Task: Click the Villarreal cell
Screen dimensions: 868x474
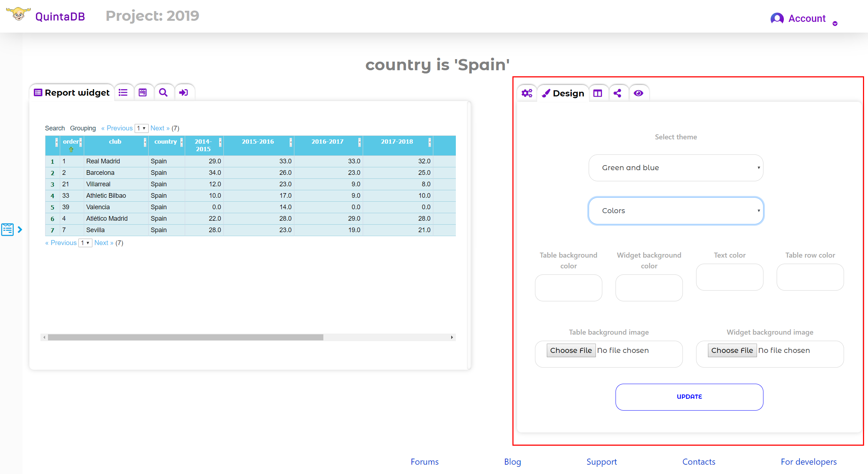Action: pos(116,184)
